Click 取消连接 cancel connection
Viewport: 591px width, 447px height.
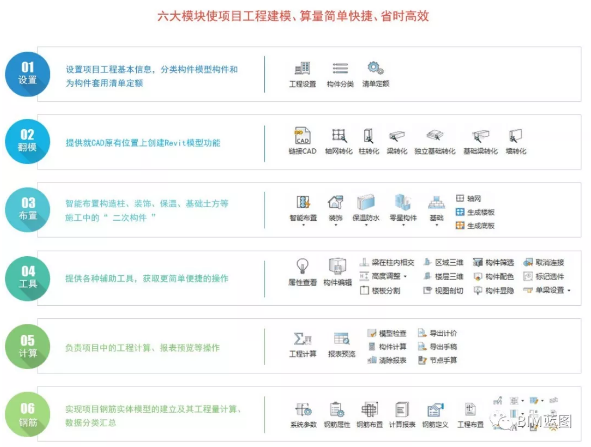544,262
